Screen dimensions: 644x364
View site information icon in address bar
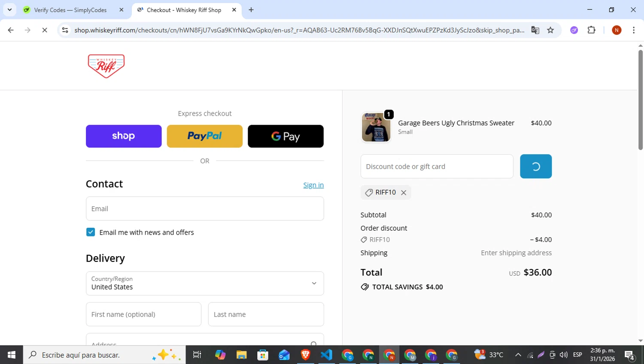click(65, 30)
